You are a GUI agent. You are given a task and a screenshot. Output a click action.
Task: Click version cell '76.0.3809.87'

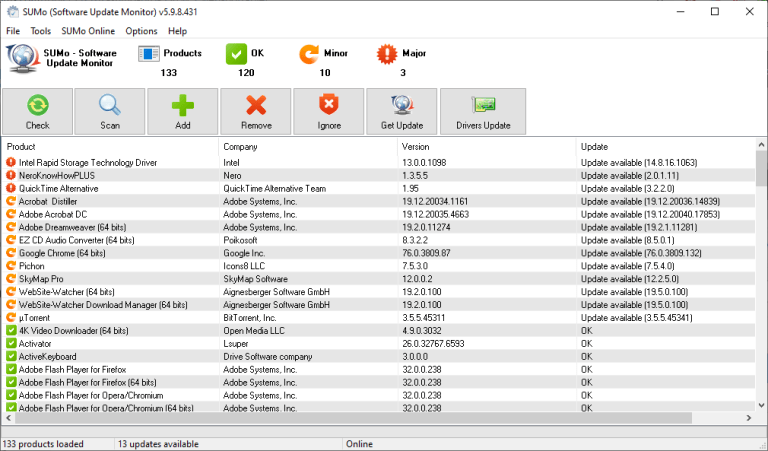(x=426, y=253)
